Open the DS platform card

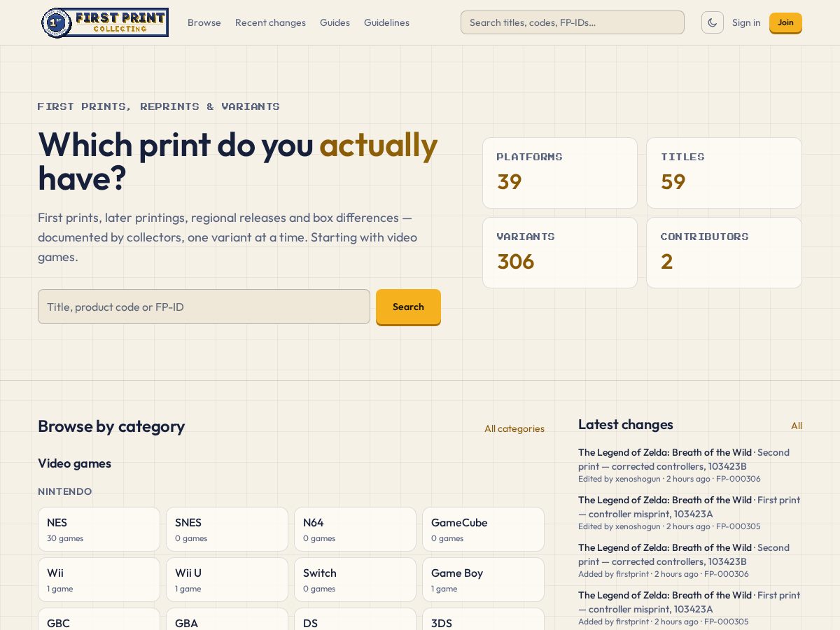tap(355, 619)
